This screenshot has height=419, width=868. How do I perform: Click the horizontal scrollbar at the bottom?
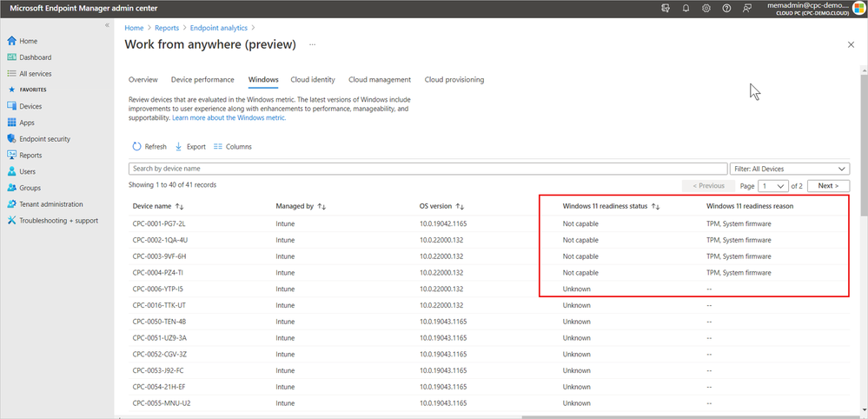tap(689, 416)
